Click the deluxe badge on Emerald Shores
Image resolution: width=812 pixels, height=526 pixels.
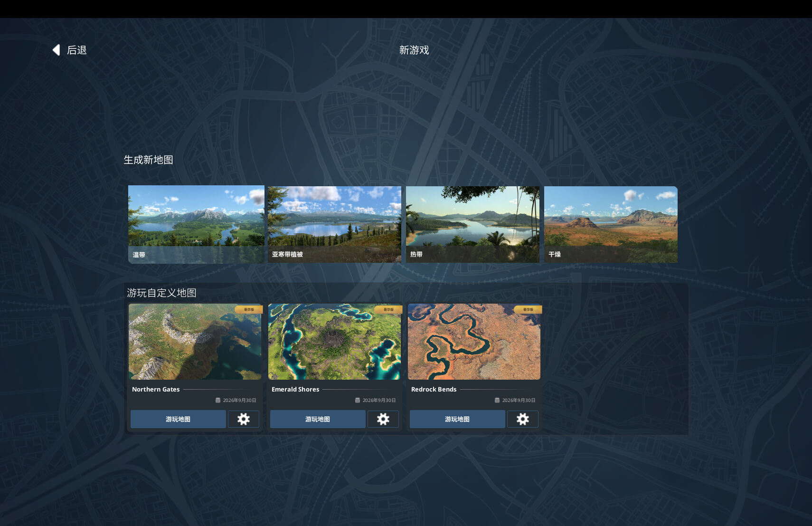point(388,309)
